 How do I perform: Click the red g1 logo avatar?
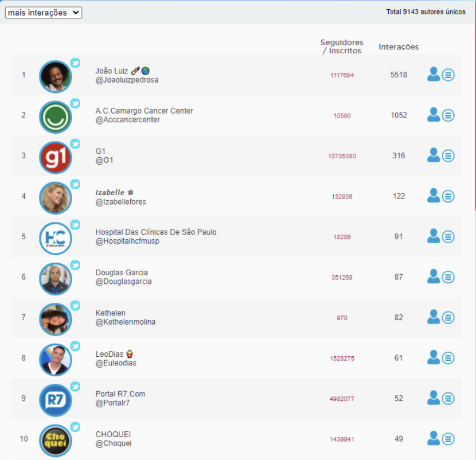point(55,157)
